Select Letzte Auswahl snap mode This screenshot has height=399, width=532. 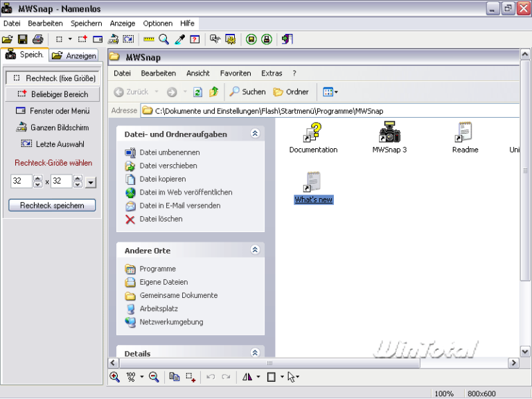click(53, 144)
